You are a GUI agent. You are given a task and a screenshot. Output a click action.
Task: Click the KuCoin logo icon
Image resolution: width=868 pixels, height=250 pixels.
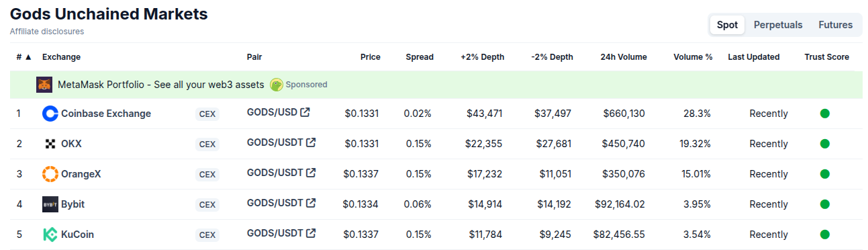pos(50,235)
